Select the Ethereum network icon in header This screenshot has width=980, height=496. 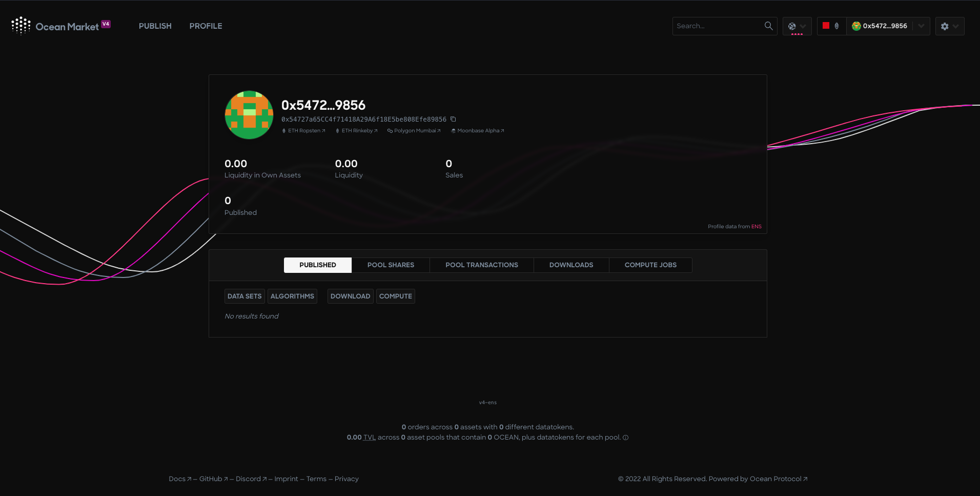pos(837,26)
